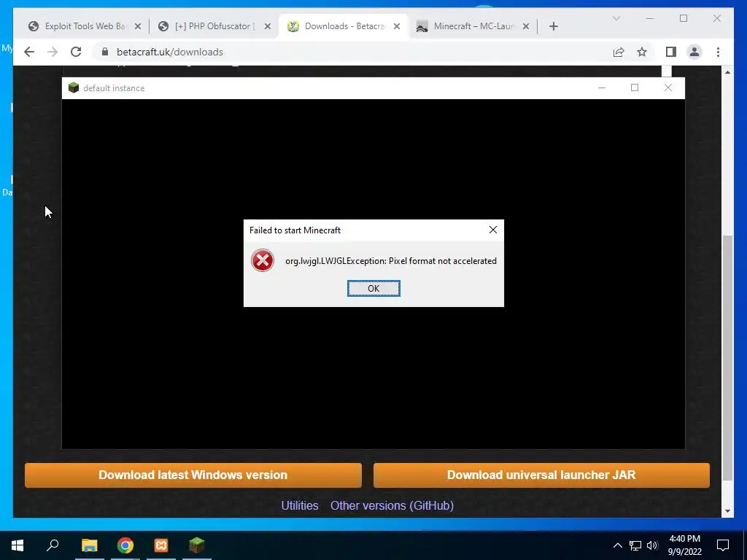Select the Downloads - Betacraft tab
The image size is (747, 560).
point(345,26)
